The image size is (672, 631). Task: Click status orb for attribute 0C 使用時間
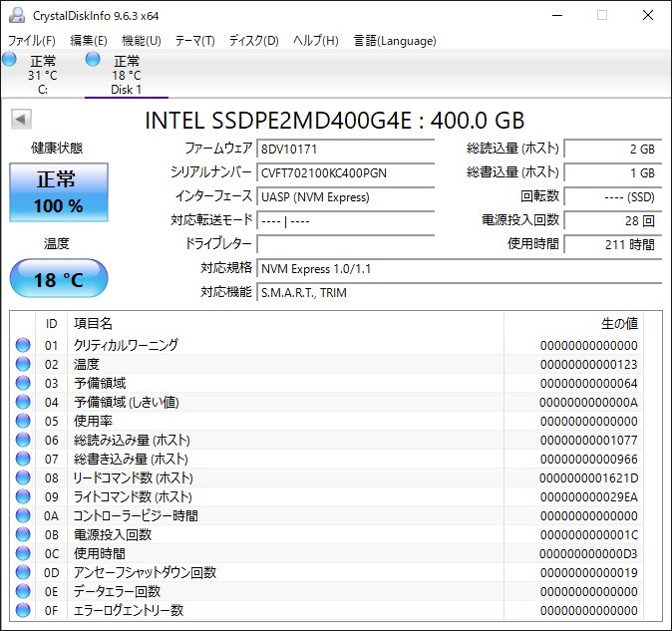(x=23, y=553)
